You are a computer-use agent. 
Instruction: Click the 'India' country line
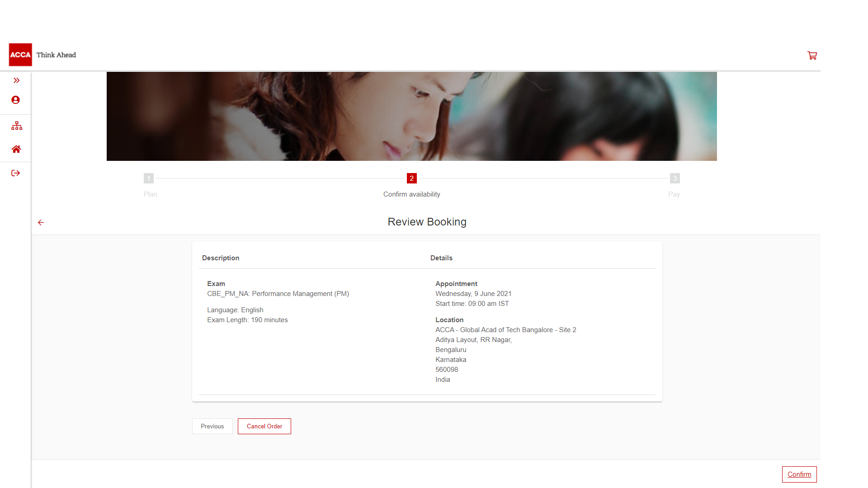pyautogui.click(x=443, y=380)
